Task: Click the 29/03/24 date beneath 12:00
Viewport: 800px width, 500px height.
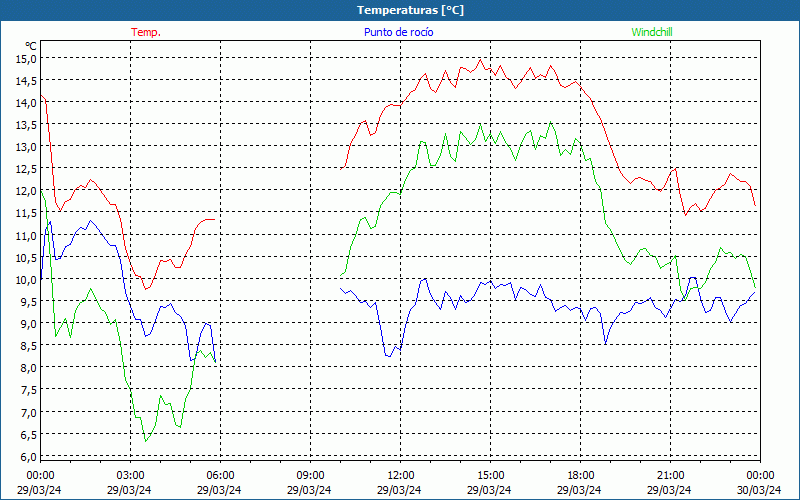Action: (399, 490)
